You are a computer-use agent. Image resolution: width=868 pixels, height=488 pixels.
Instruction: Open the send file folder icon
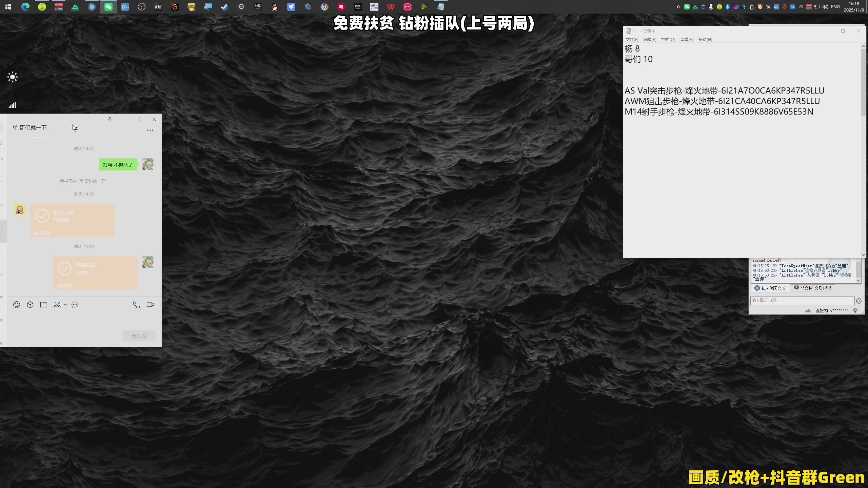[x=44, y=305]
